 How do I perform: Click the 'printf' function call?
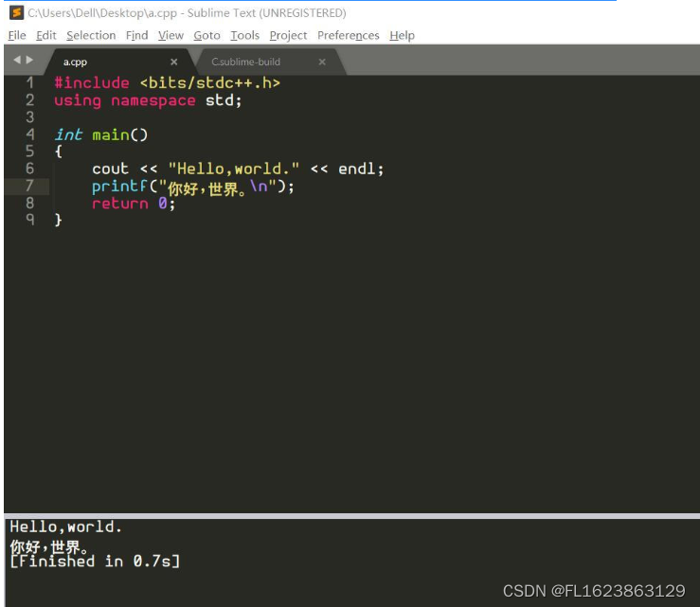pos(119,187)
